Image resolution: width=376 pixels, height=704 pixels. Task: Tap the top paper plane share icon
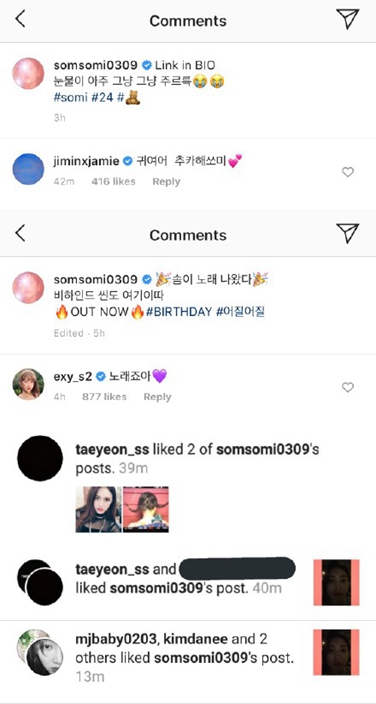click(x=347, y=19)
